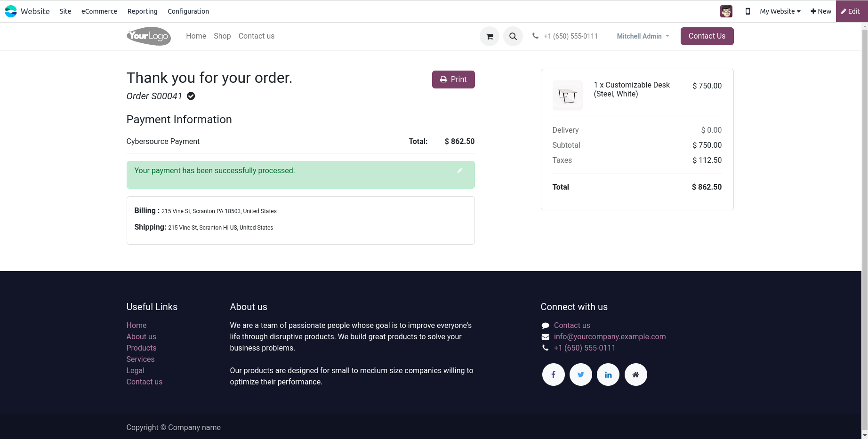
Task: Open the New content menu
Action: [x=821, y=11]
